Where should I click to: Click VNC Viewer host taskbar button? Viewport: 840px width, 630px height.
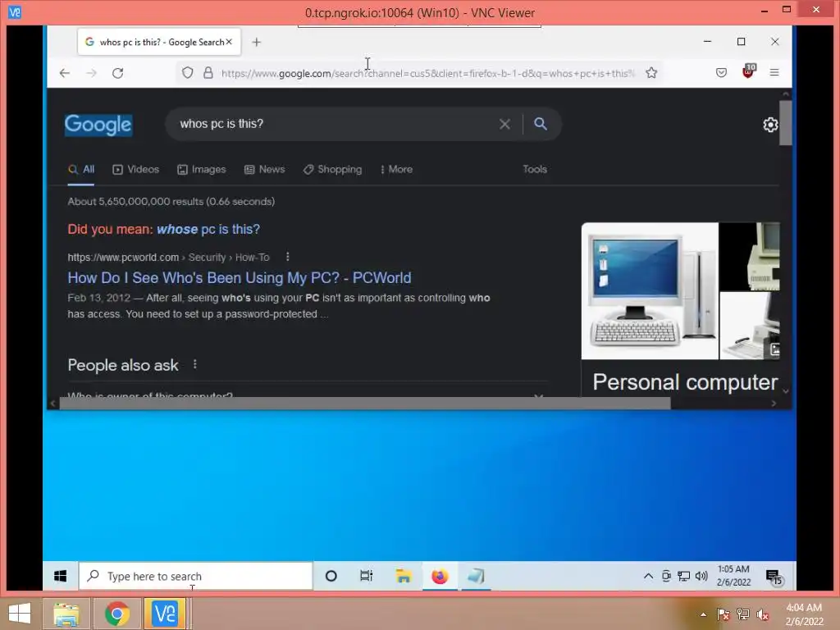[166, 614]
